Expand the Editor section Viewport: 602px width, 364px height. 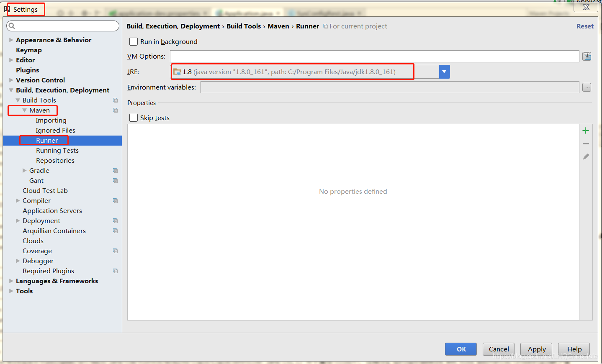11,60
